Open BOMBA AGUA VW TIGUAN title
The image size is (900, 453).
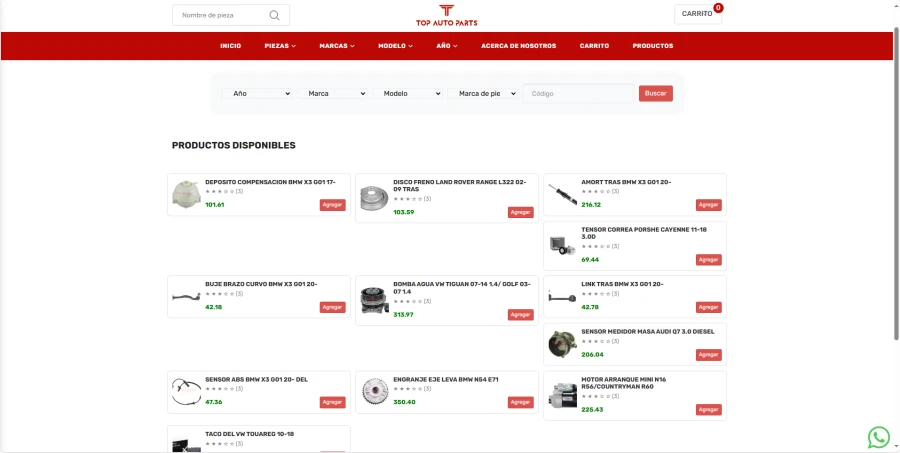click(x=462, y=288)
